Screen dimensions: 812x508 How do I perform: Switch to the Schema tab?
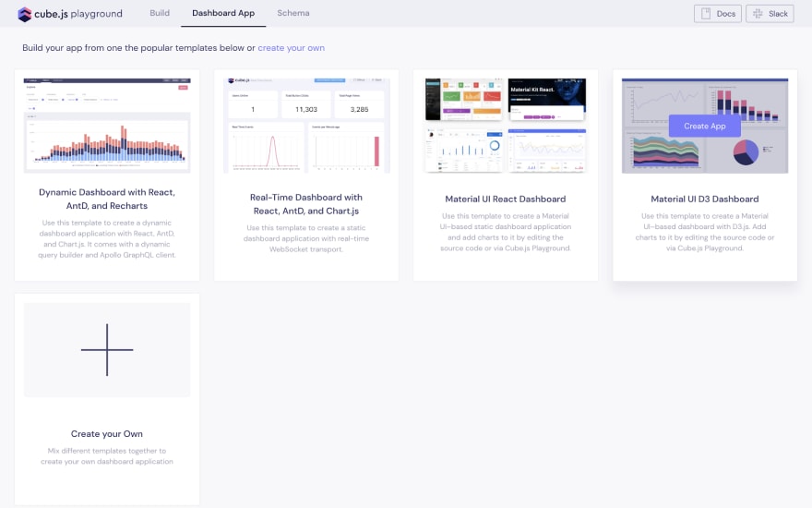click(x=293, y=13)
